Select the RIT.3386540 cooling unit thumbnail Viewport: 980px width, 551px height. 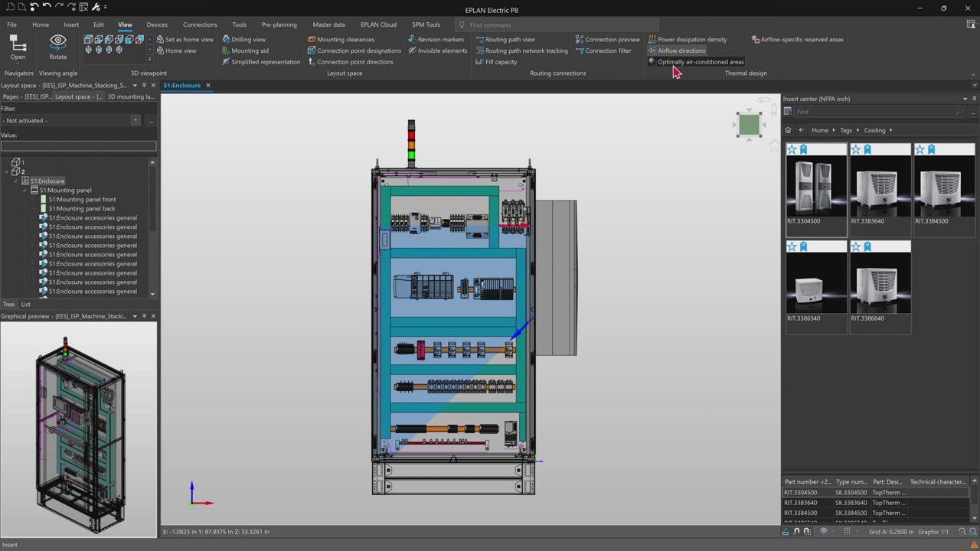(816, 282)
